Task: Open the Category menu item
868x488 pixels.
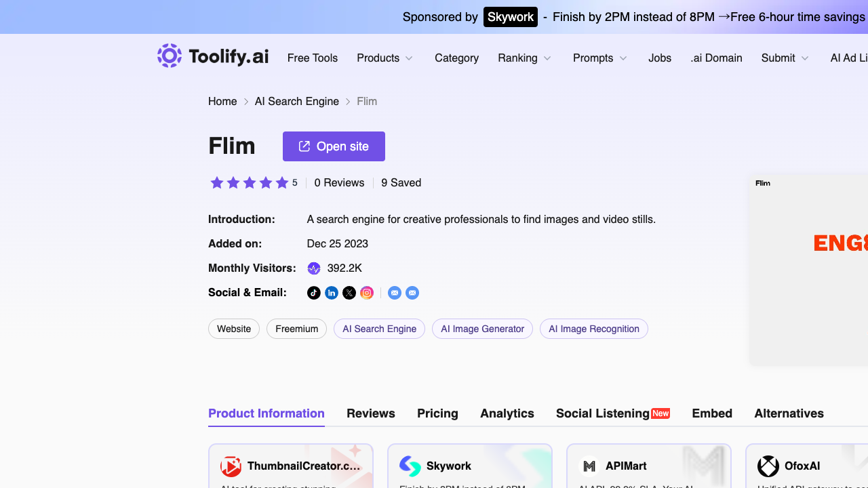Action: coord(456,58)
